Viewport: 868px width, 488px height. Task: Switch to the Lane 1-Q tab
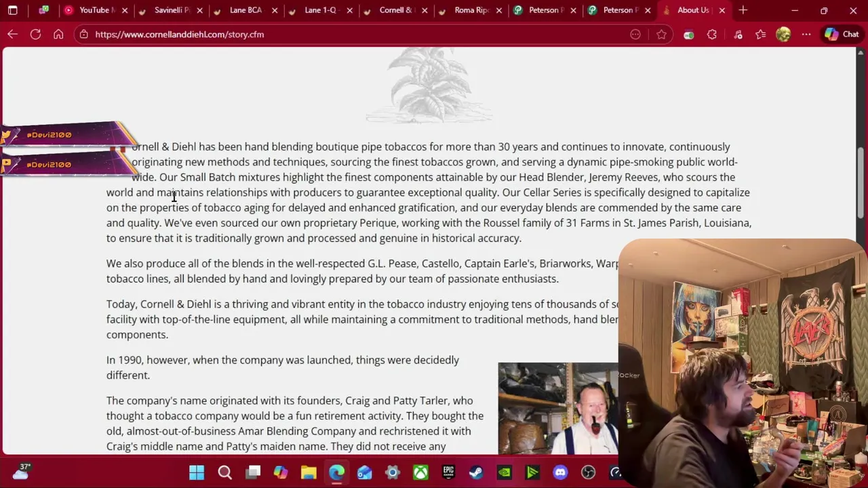click(x=319, y=10)
